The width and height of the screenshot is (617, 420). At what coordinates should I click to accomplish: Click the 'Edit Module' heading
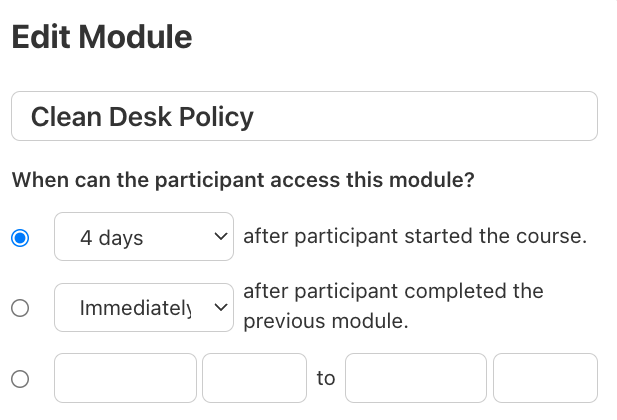[101, 37]
